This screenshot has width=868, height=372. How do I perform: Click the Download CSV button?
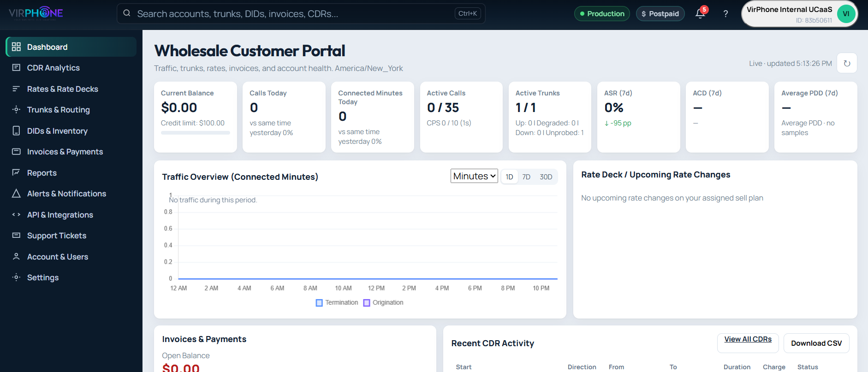click(816, 343)
